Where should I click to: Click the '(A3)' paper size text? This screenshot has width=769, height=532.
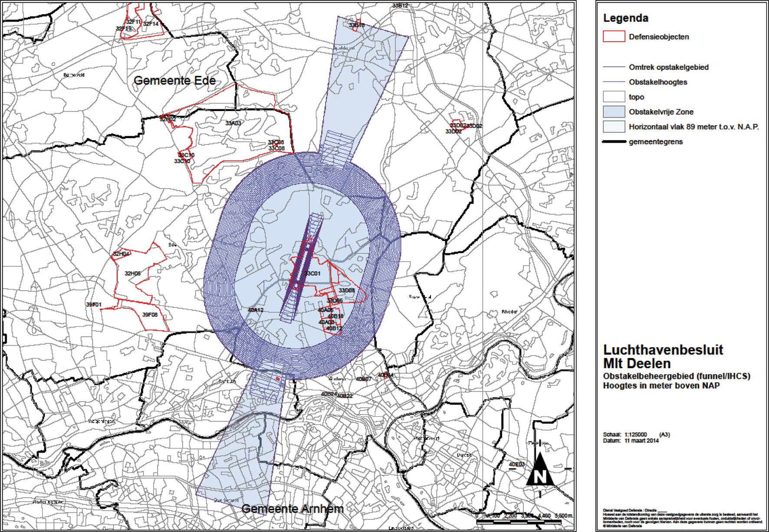point(664,434)
